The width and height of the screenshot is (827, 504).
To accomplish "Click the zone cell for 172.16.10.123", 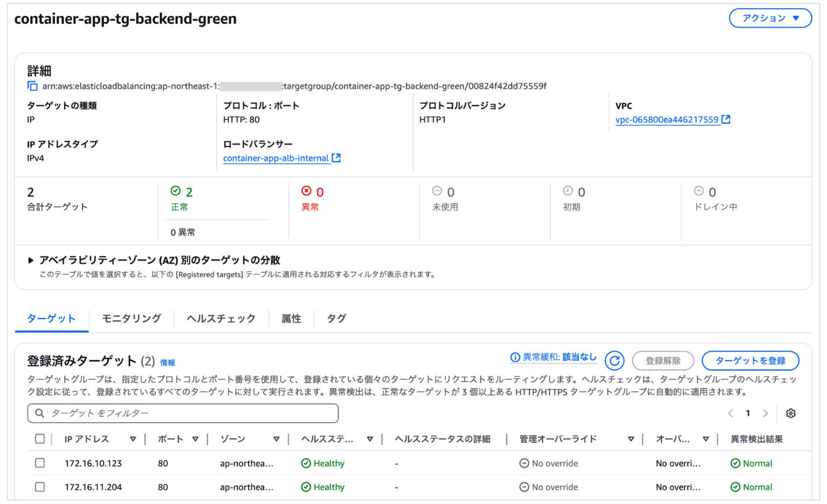I will (x=247, y=463).
